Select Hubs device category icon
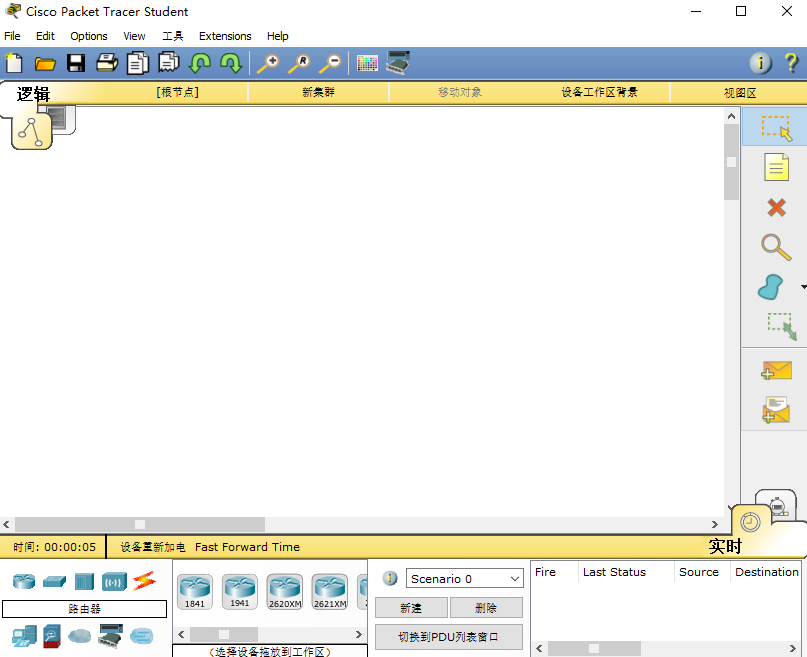Screen dimensions: 807x657 (84, 581)
